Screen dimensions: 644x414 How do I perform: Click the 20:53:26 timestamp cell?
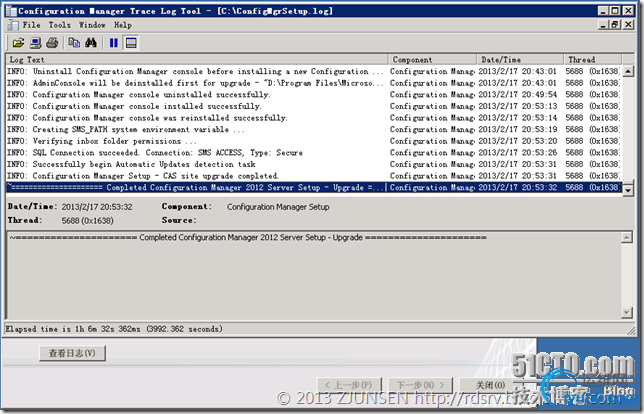(518, 152)
